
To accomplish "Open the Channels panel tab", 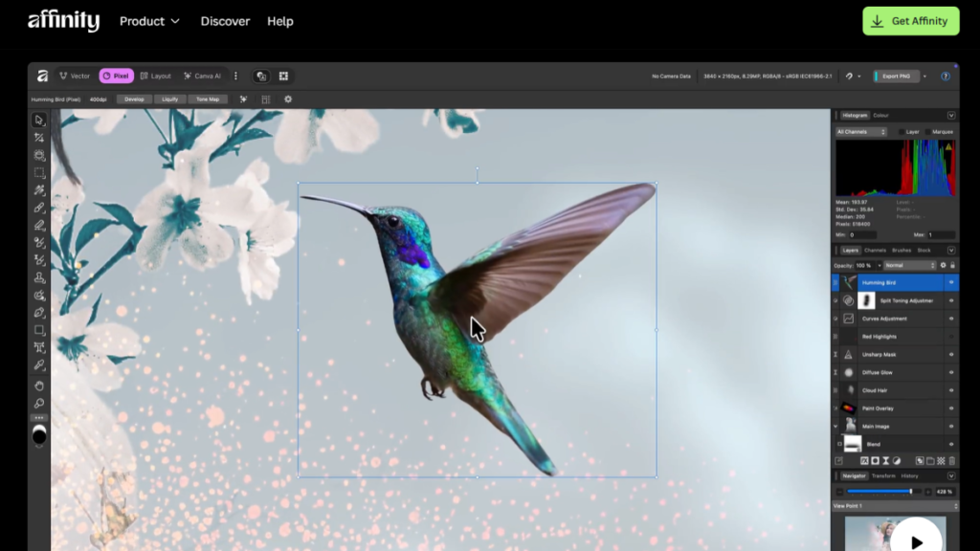I will 875,251.
